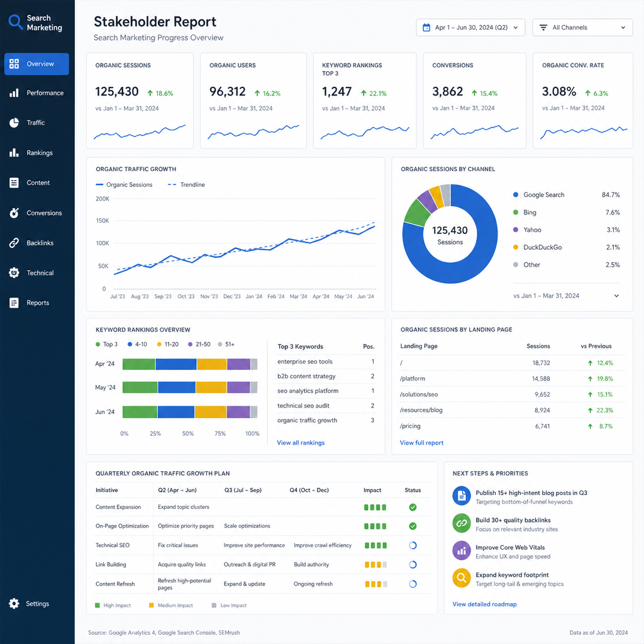
Task: Click Link Building impact rating bars
Action: coord(376,565)
